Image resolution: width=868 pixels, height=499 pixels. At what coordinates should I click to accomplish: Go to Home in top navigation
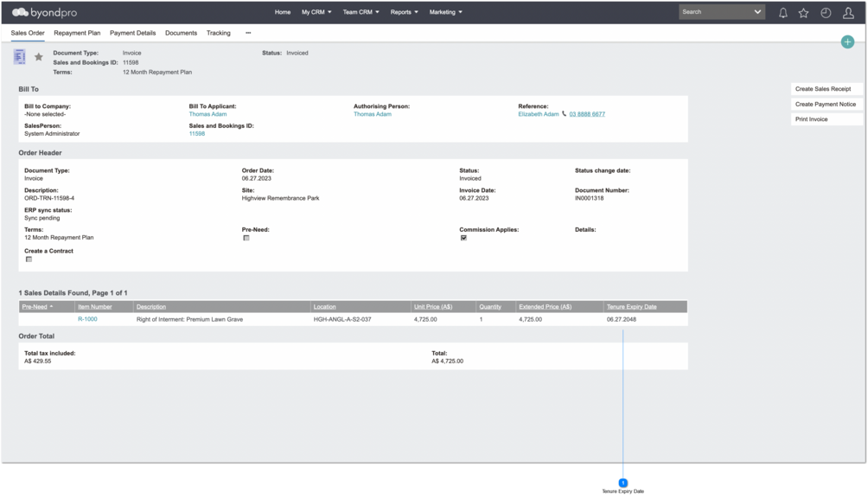[x=283, y=12]
